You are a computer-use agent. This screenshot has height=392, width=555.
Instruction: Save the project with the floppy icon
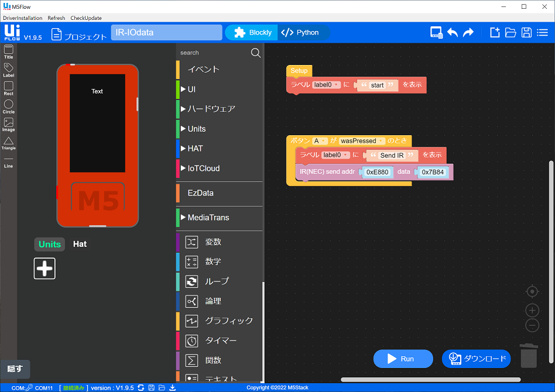point(526,33)
